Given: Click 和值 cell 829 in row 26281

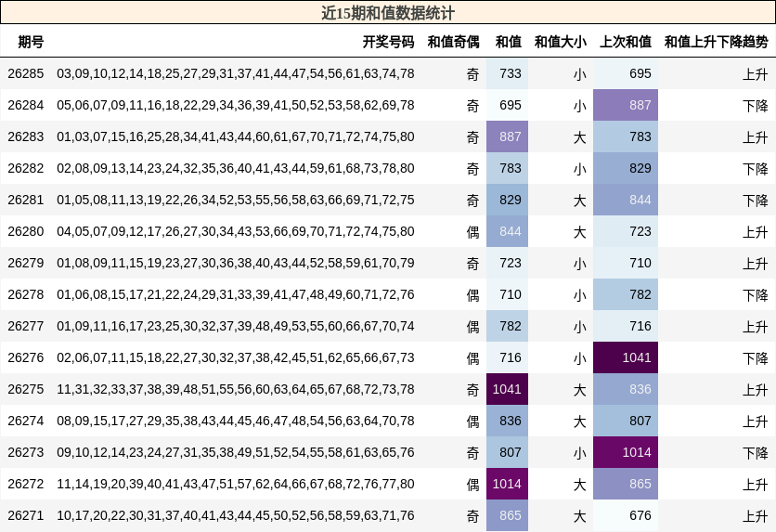Looking at the screenshot, I should (507, 200).
